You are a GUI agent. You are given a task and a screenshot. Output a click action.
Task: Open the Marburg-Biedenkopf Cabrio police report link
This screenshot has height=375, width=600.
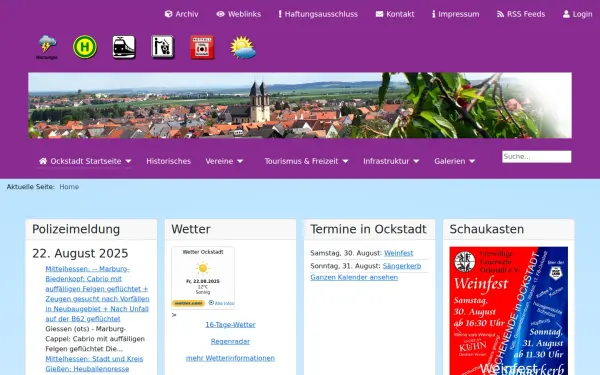97,294
